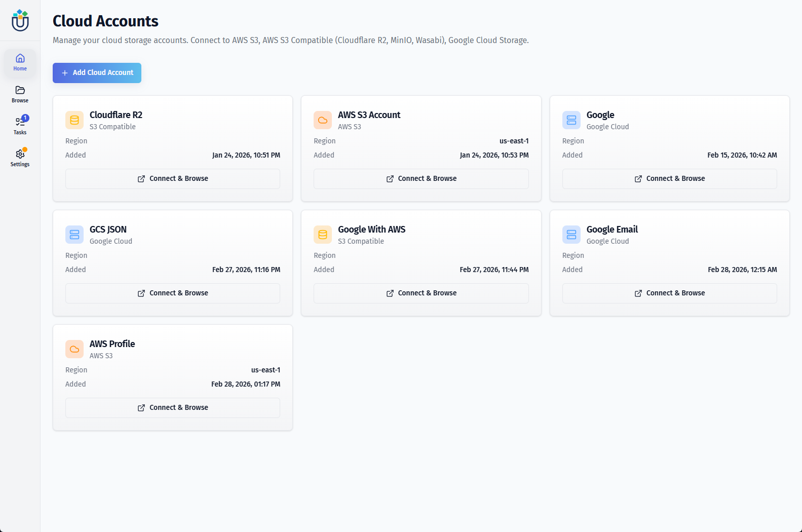The height and width of the screenshot is (532, 802).
Task: Click the GCS JSON server icon
Action: [x=74, y=235]
